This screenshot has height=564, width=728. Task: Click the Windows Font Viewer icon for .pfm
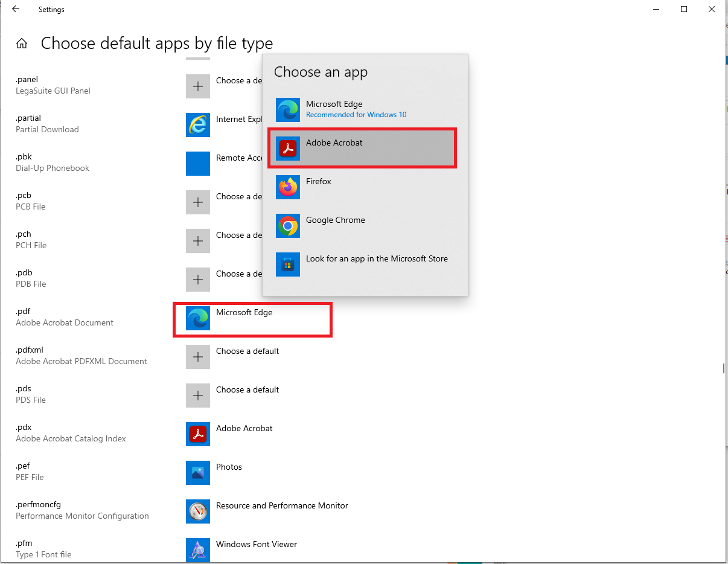(x=198, y=550)
